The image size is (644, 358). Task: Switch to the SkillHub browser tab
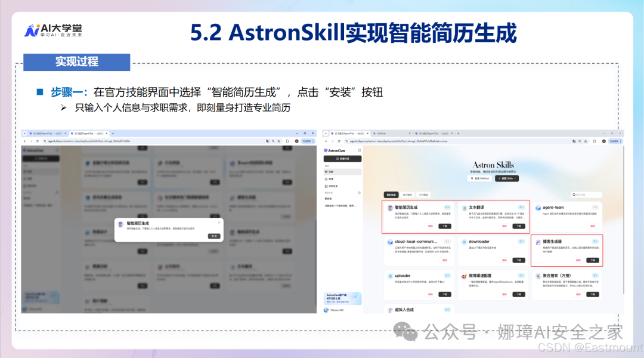[391, 133]
